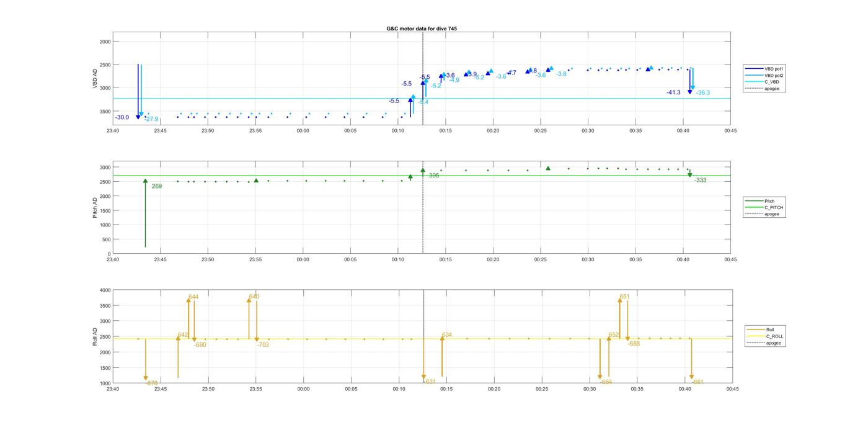Click the 'Roll AD' y-axis label

95,336
